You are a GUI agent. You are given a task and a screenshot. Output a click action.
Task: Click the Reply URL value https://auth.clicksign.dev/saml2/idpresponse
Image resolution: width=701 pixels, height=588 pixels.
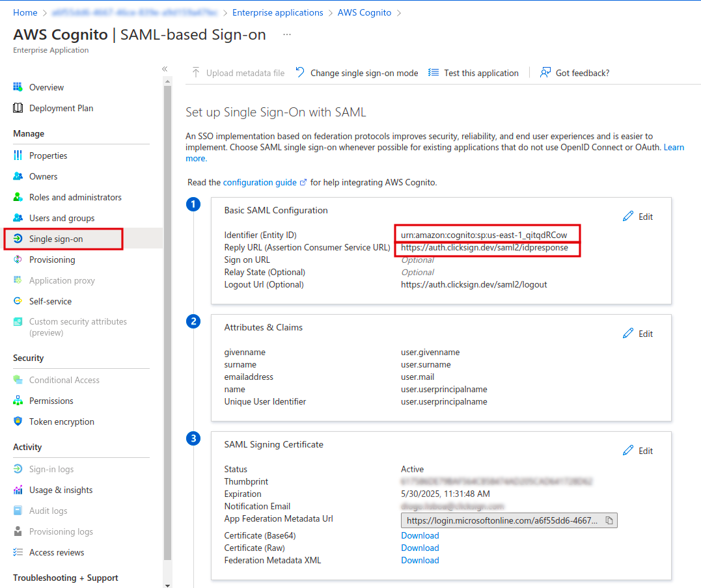click(485, 248)
